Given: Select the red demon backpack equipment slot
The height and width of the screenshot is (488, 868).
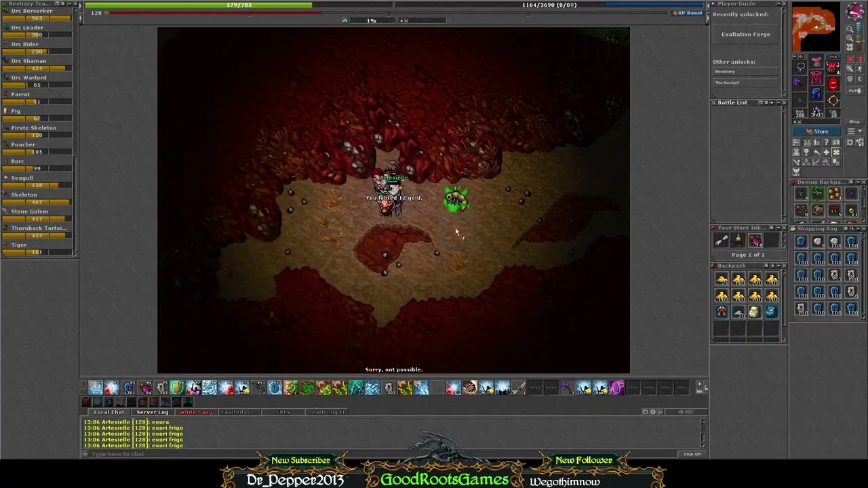Looking at the screenshot, I should point(833,66).
